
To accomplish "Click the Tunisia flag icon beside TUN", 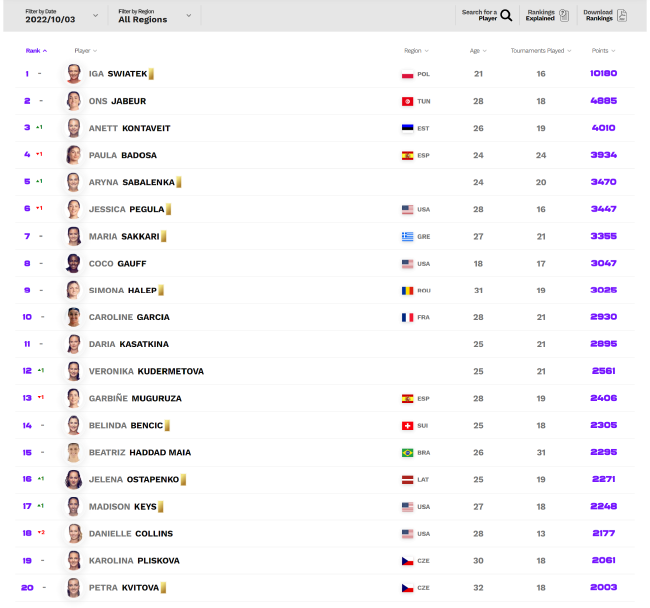I will point(407,101).
